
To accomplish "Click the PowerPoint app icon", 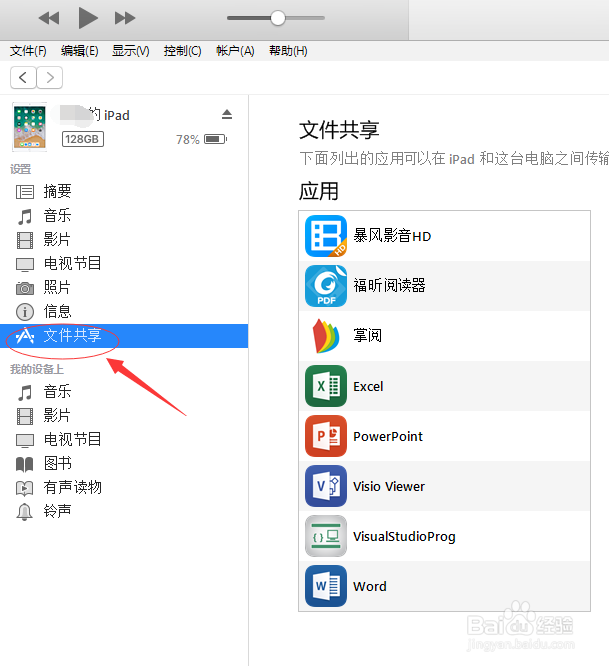I will point(326,436).
